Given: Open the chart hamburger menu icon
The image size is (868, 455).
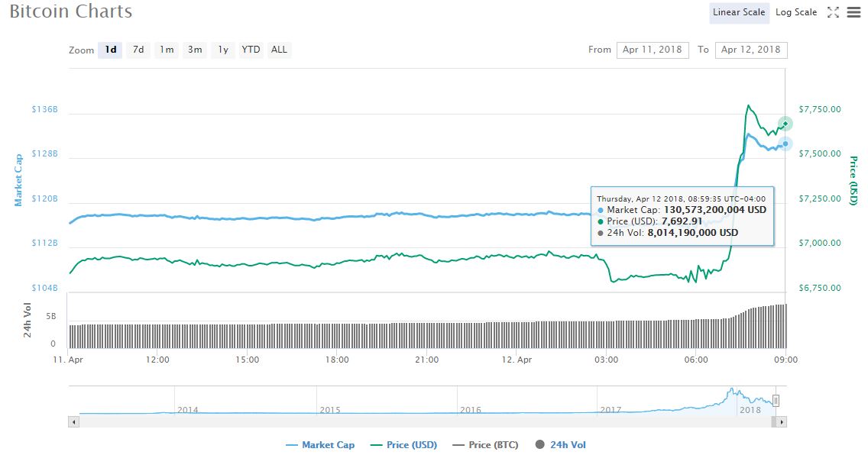Looking at the screenshot, I should click(853, 12).
